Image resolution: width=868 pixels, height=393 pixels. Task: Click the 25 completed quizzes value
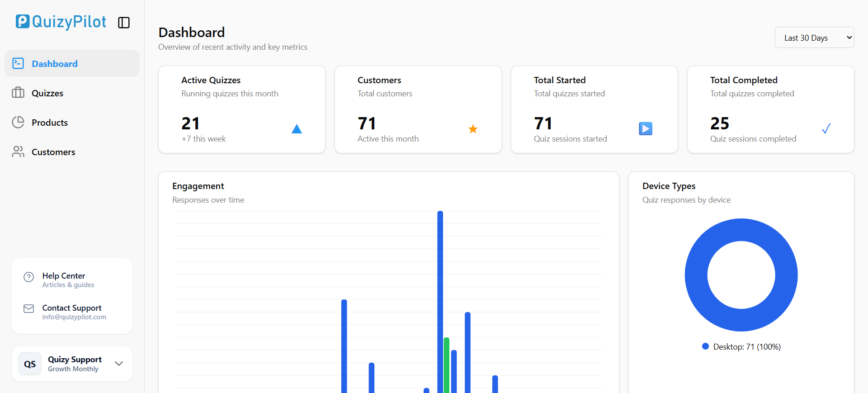click(720, 123)
